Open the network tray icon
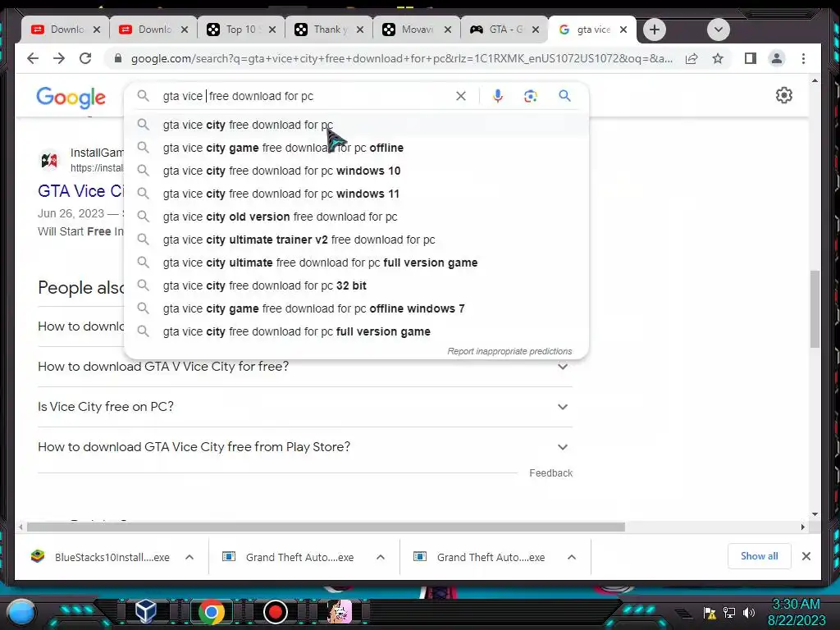Viewport: 840px width, 630px height. [x=729, y=612]
